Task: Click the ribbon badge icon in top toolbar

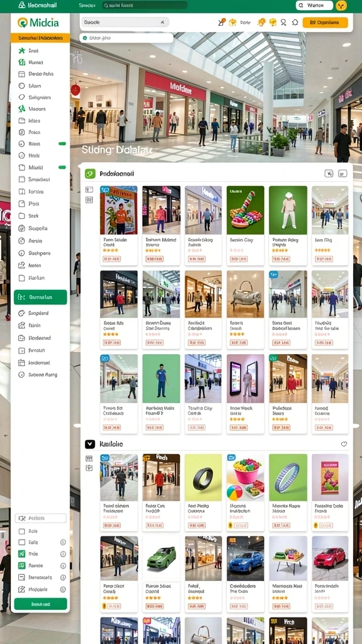Action: coord(283,22)
